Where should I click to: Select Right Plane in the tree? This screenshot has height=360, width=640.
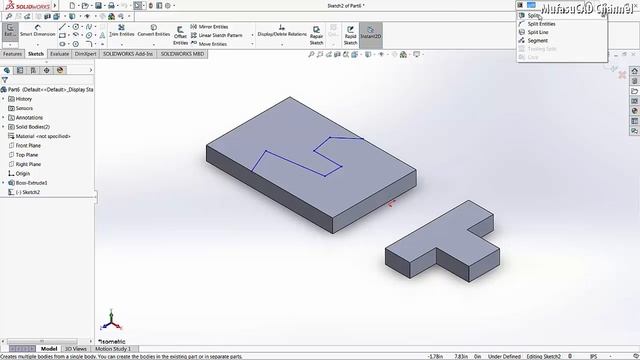(x=24, y=164)
